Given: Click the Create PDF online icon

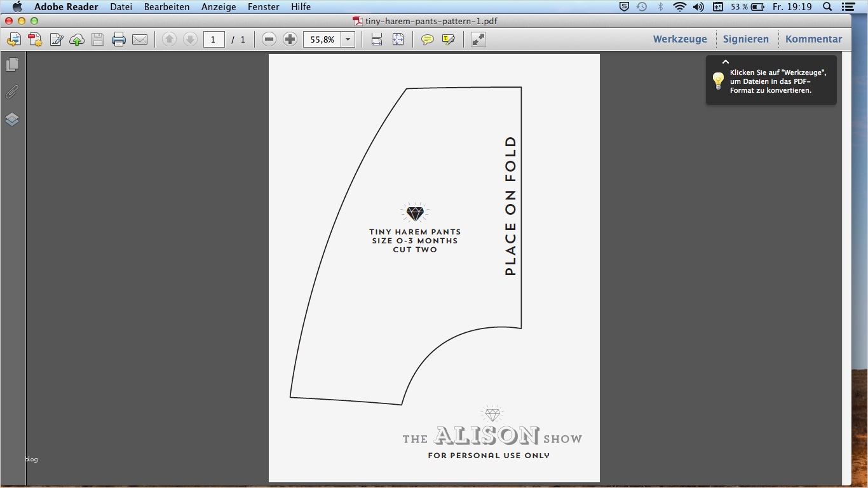Looking at the screenshot, I should pos(35,39).
